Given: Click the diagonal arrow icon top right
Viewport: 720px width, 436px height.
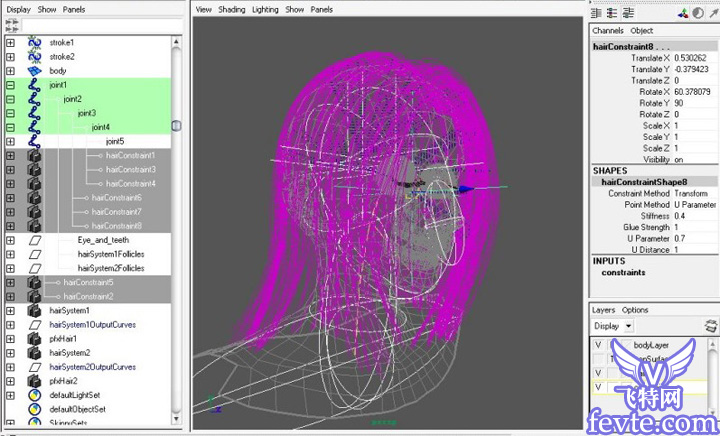Looking at the screenshot, I should [714, 13].
